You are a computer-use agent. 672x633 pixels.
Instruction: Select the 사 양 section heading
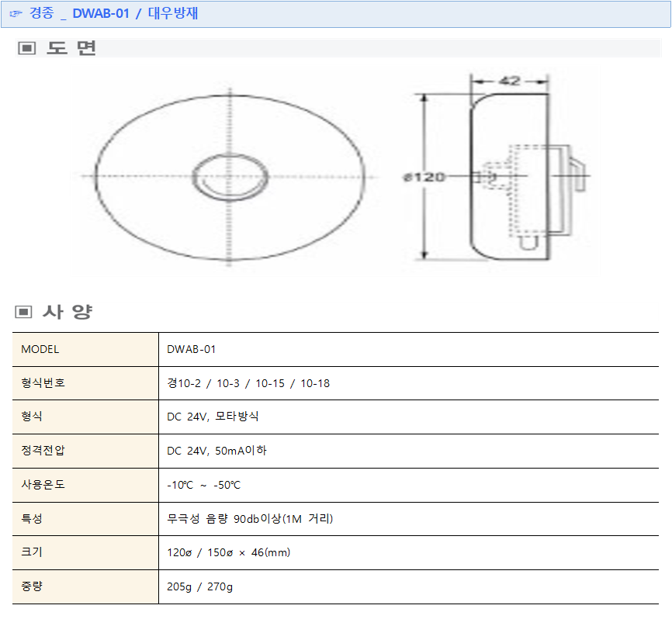pos(68,312)
